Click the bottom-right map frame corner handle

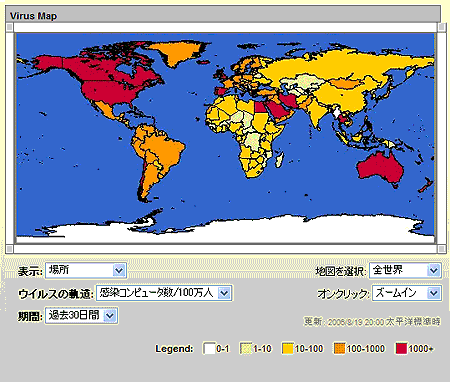(441, 249)
